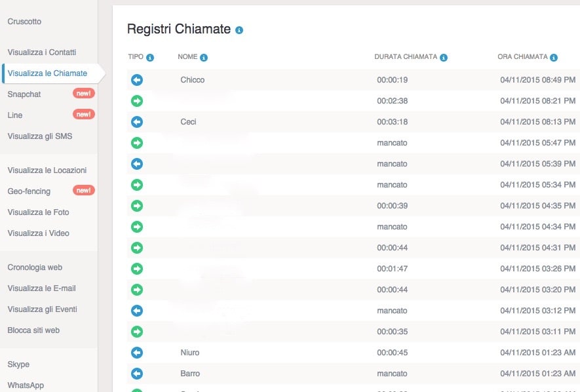The width and height of the screenshot is (580, 392).
Task: Go to Visualizza gli SMS
Action: coord(40,136)
